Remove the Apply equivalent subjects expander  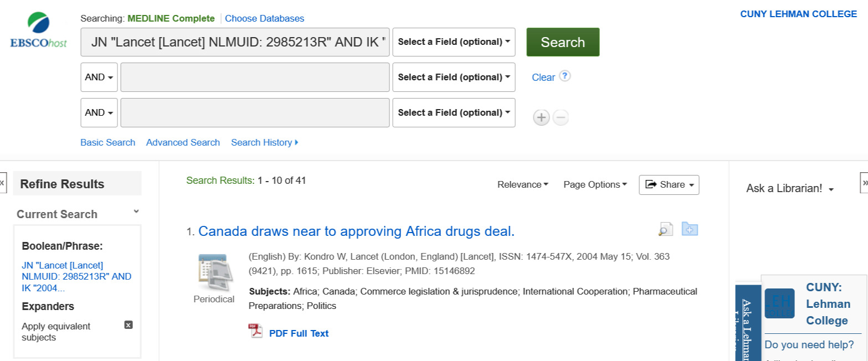coord(129,325)
